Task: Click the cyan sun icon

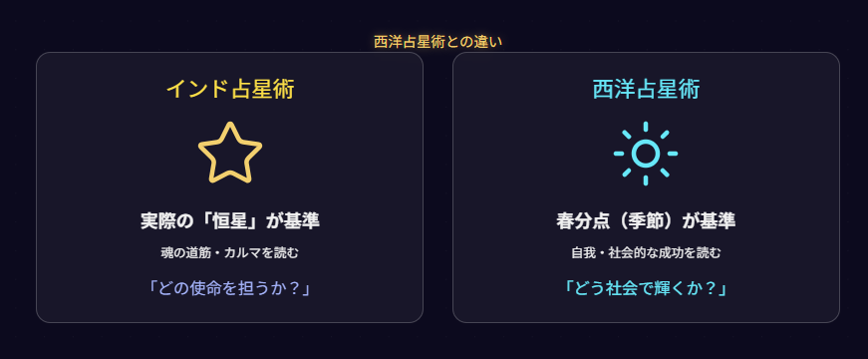Action: click(x=646, y=154)
